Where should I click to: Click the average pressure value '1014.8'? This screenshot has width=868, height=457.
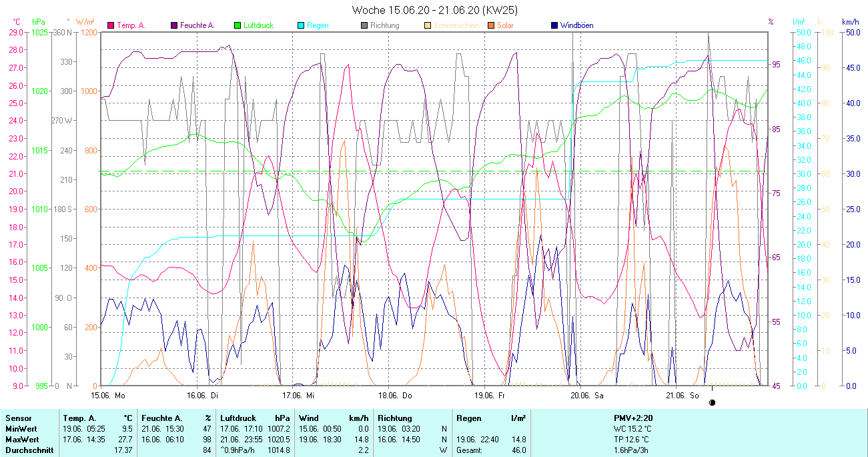278,450
